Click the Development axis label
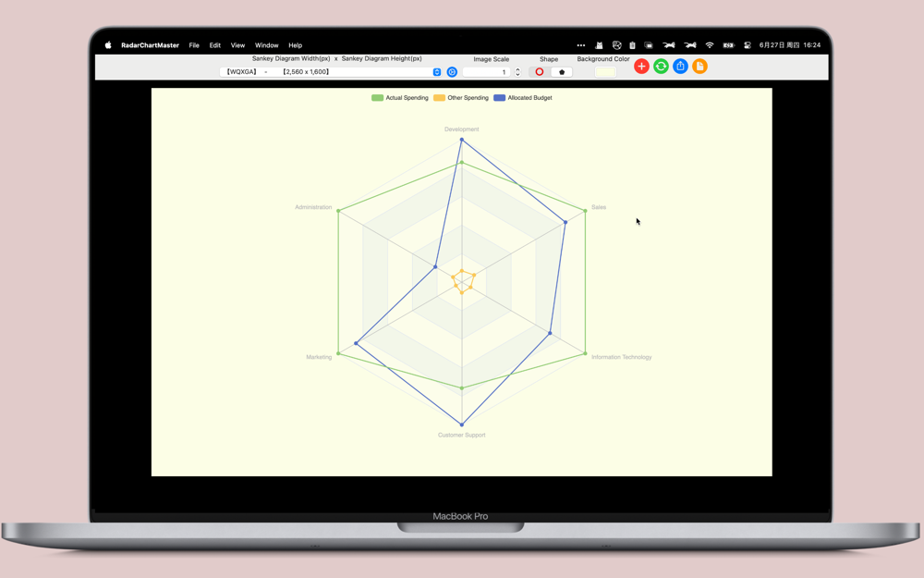Screen dimensions: 924x578 [461, 129]
